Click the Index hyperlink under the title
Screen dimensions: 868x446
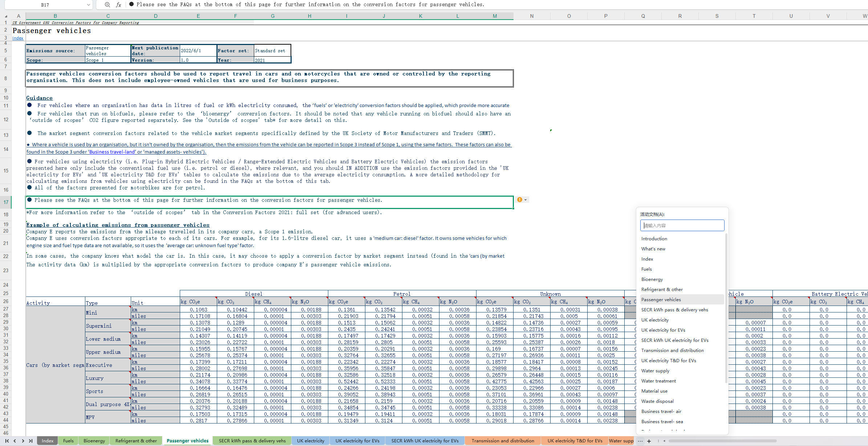click(18, 38)
